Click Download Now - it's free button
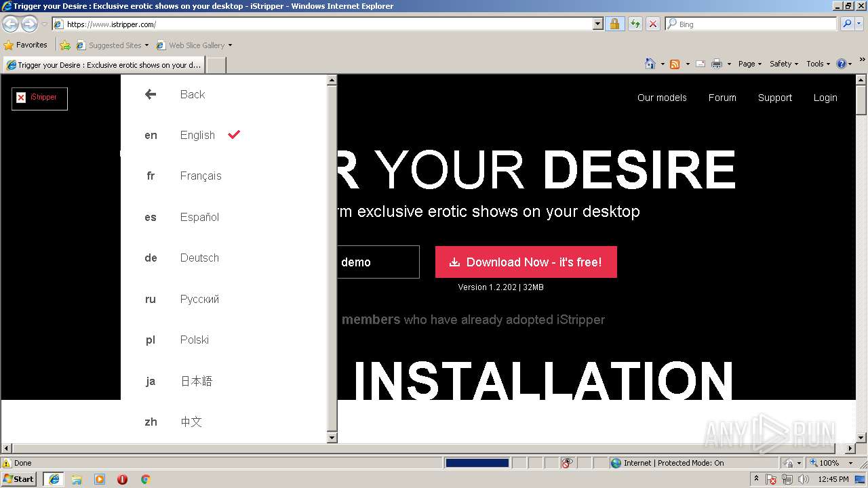 [x=526, y=262]
